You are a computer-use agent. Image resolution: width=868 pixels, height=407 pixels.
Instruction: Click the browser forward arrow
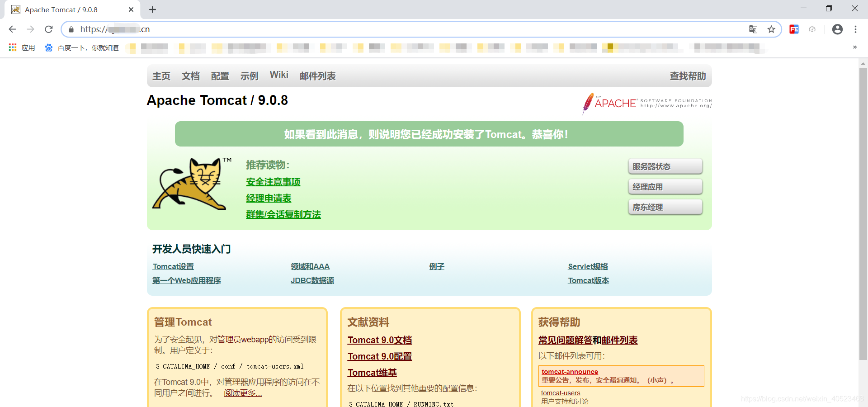click(x=30, y=29)
